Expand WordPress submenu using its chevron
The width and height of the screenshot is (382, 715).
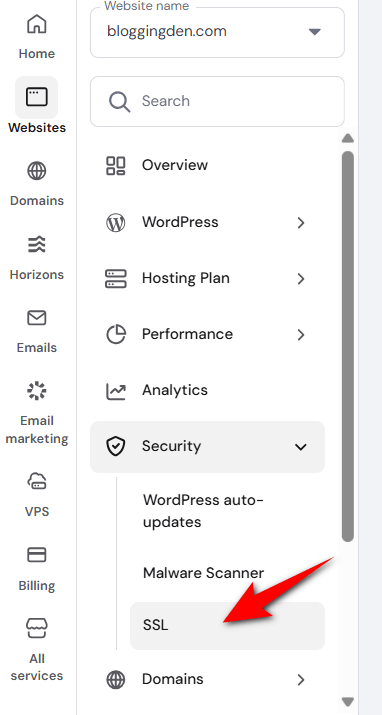pos(300,223)
